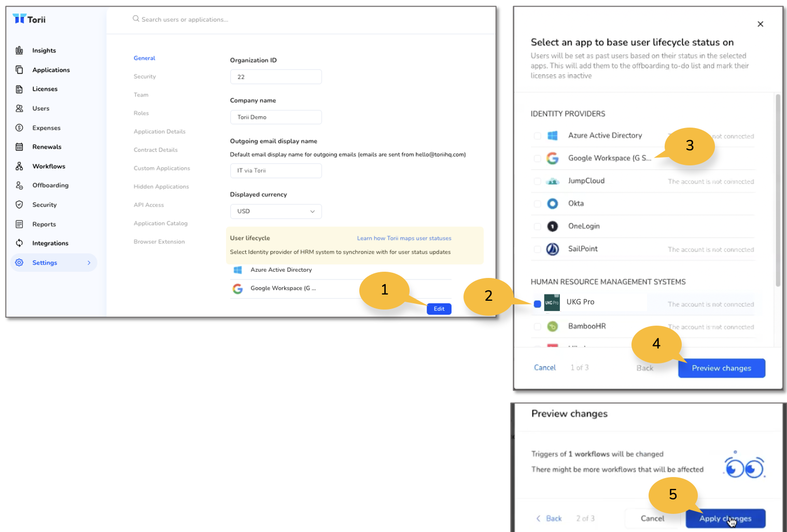Open the Application Catalog settings tab
787x532 pixels.
pyautogui.click(x=161, y=223)
